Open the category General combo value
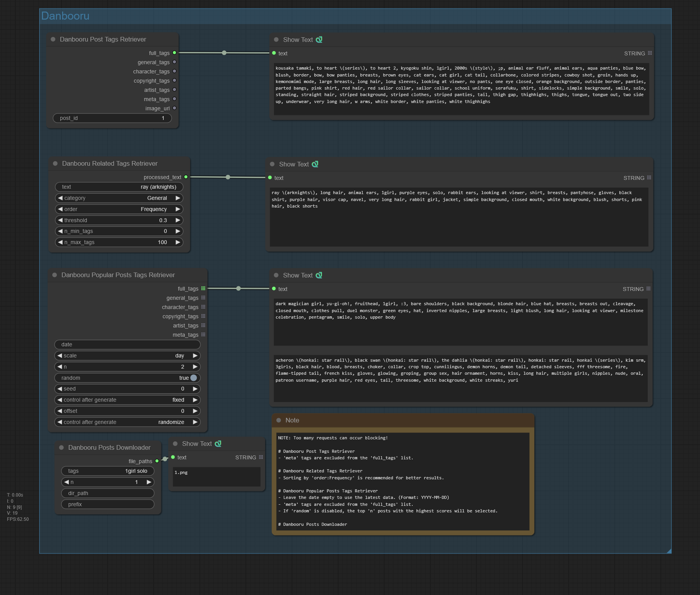The image size is (700, 595). tap(157, 198)
